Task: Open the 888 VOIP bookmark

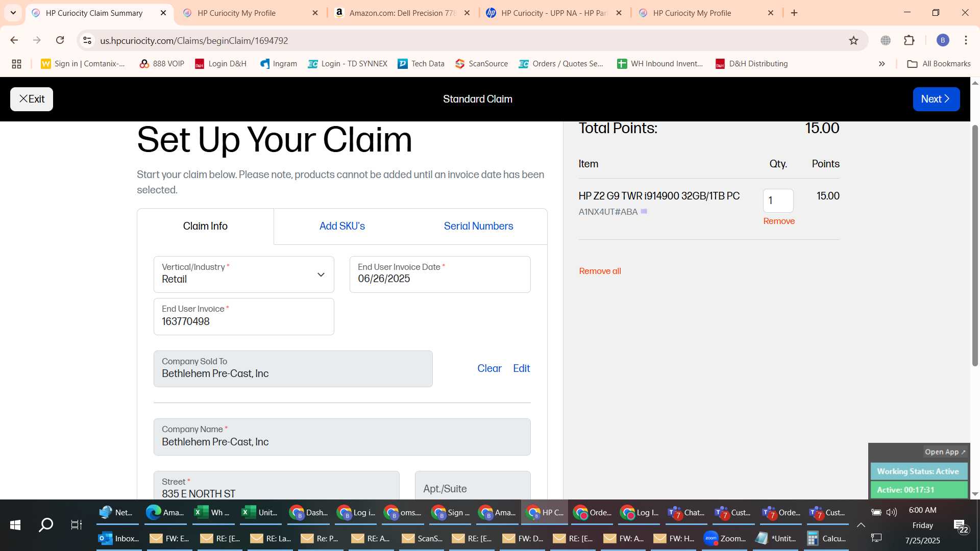Action: (162, 64)
